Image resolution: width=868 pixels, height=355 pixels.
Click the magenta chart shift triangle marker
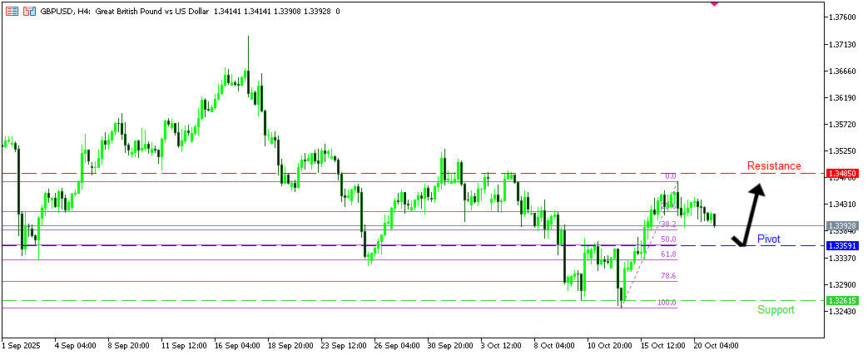[x=714, y=3]
